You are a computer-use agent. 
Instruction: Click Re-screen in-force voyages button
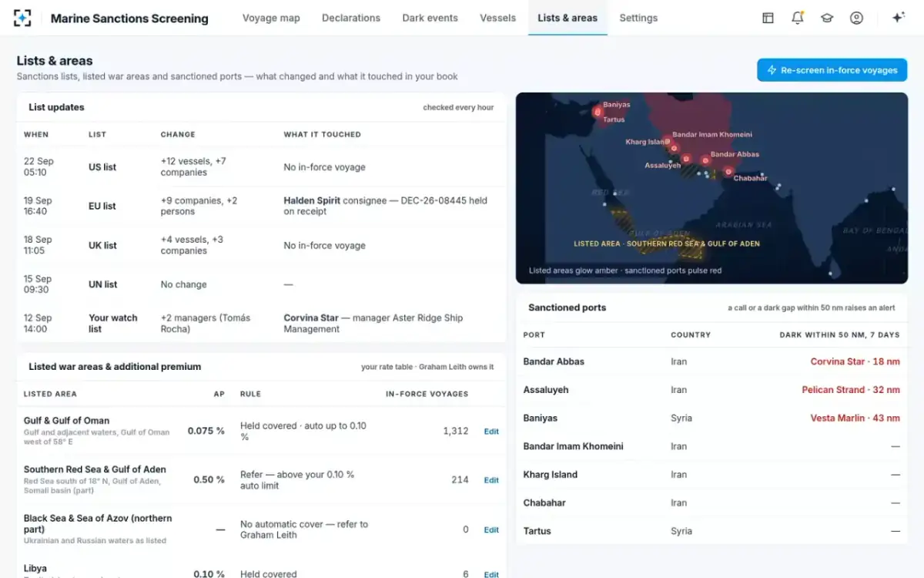coord(832,70)
